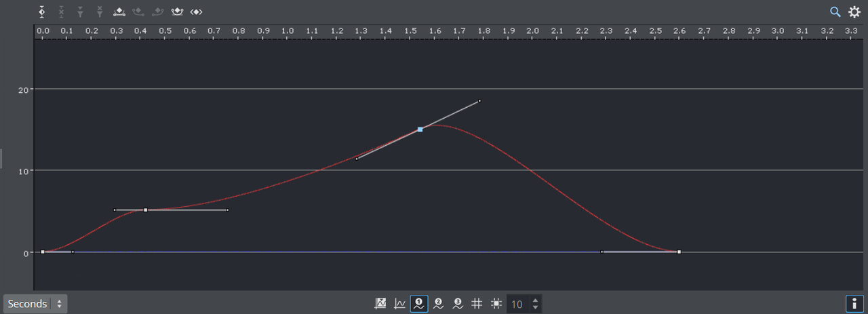Toggle curve display mode 3

(458, 304)
